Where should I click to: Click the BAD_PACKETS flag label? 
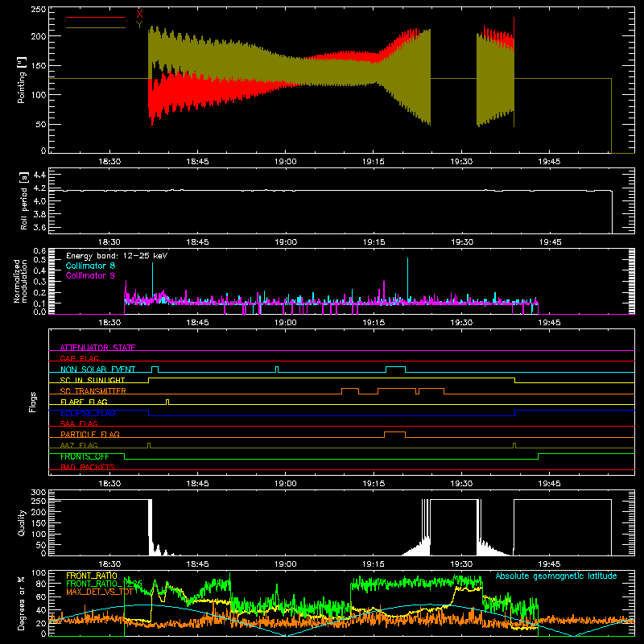(x=88, y=467)
